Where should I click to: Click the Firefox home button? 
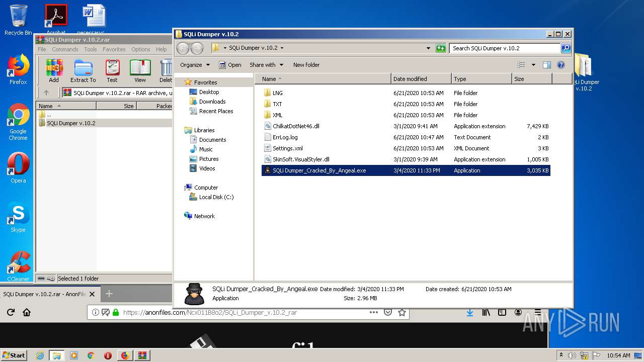[x=27, y=312]
